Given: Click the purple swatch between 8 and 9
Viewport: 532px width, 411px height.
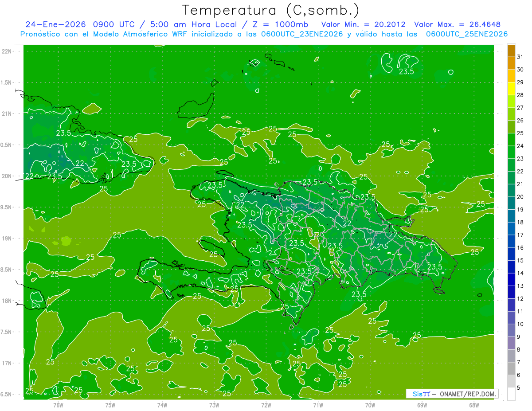Looking at the screenshot, I should (x=511, y=343).
